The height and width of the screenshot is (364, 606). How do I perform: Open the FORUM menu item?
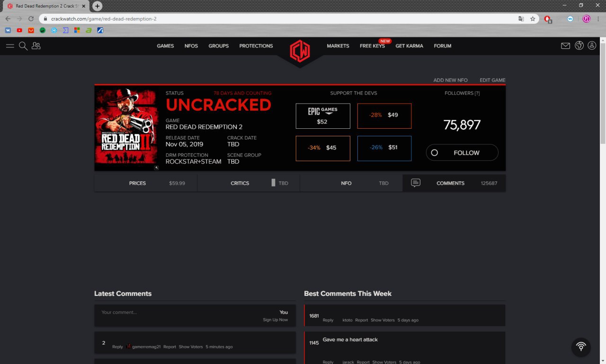[x=443, y=46]
